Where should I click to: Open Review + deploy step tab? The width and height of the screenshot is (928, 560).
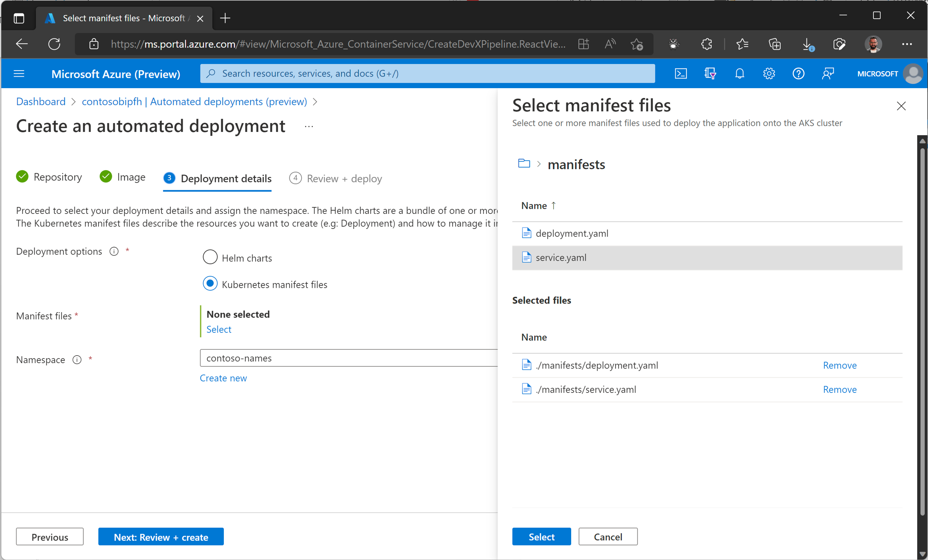pyautogui.click(x=335, y=178)
